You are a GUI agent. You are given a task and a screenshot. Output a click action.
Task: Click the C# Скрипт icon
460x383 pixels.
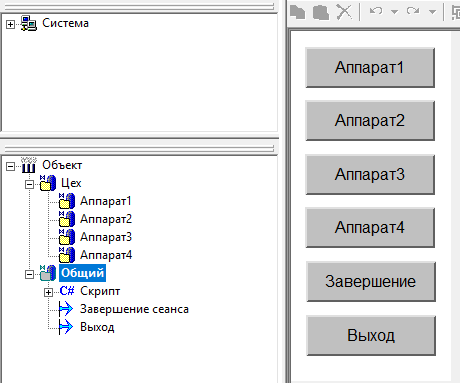click(x=67, y=291)
